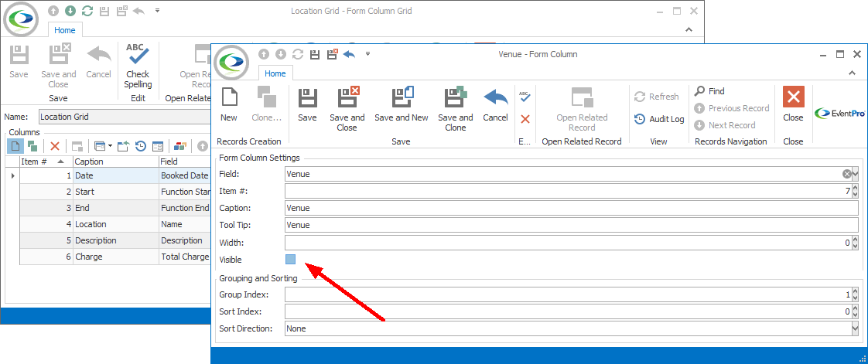Click Open Related Record in Venue ribbon
The height and width of the screenshot is (364, 868).
point(582,109)
